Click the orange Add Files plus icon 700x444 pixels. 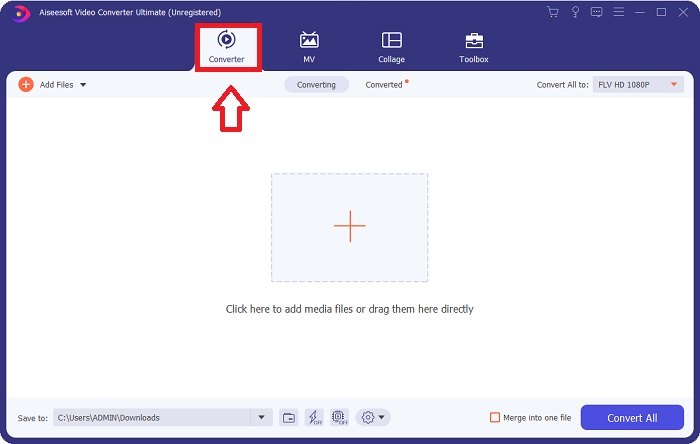[26, 84]
